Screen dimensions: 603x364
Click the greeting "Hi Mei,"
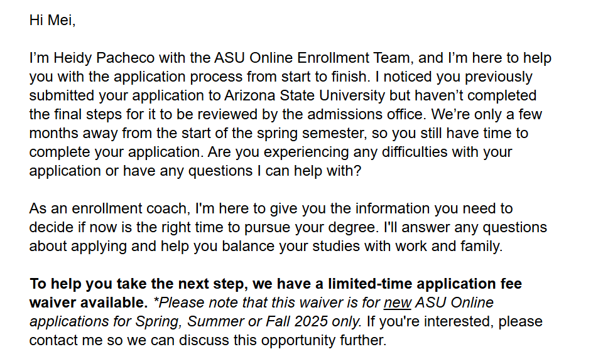(x=52, y=20)
